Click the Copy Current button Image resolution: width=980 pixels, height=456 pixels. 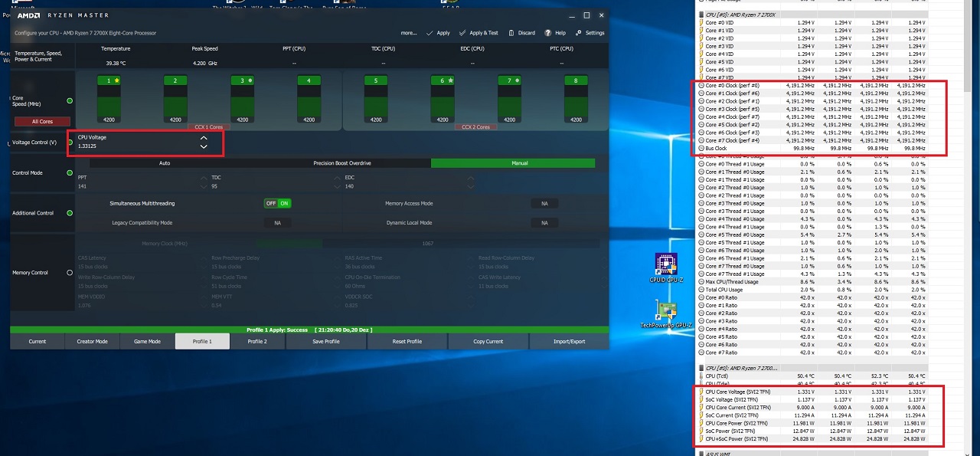(x=488, y=342)
